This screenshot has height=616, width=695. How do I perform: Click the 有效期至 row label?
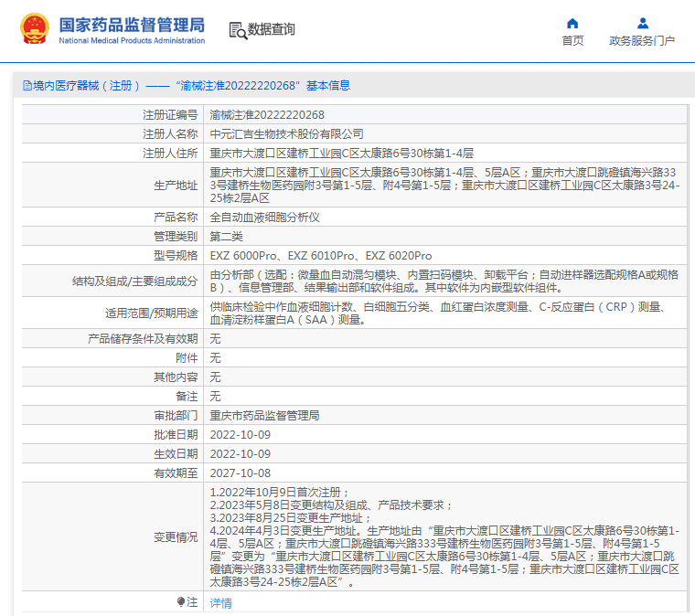coord(176,473)
